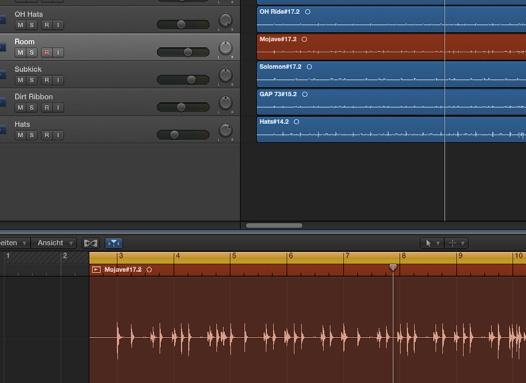Screen dimensions: 526x383
Task: Select the Solomon#17.2 audio region
Action: pyautogui.click(x=391, y=74)
